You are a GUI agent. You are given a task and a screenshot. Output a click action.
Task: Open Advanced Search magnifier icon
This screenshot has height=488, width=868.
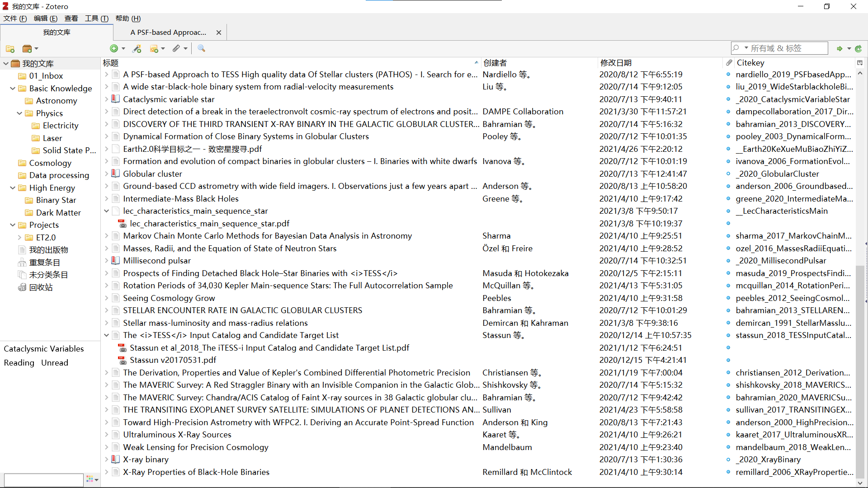[201, 48]
